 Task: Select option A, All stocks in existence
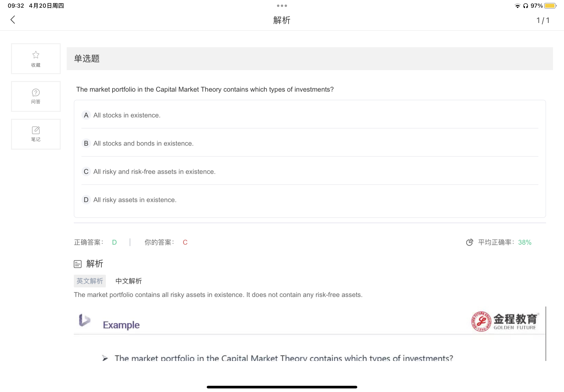click(x=127, y=115)
